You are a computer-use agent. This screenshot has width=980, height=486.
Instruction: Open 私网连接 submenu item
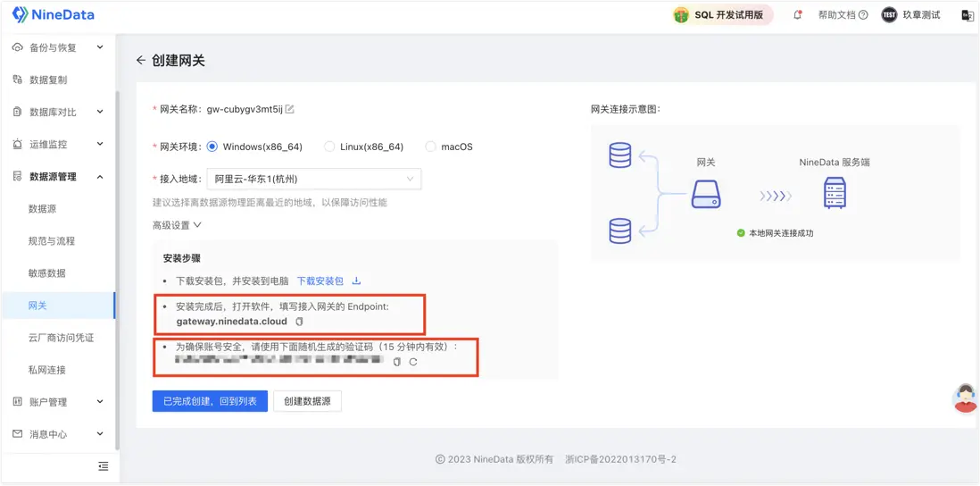(47, 370)
